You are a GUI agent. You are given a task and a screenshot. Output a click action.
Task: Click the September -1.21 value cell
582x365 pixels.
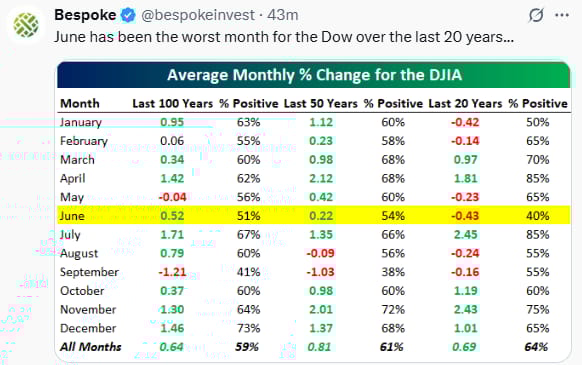click(172, 272)
